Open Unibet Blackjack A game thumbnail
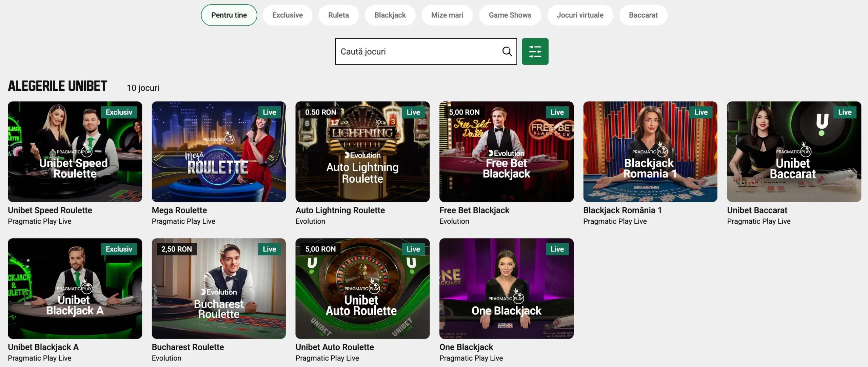The image size is (868, 367). click(x=75, y=289)
